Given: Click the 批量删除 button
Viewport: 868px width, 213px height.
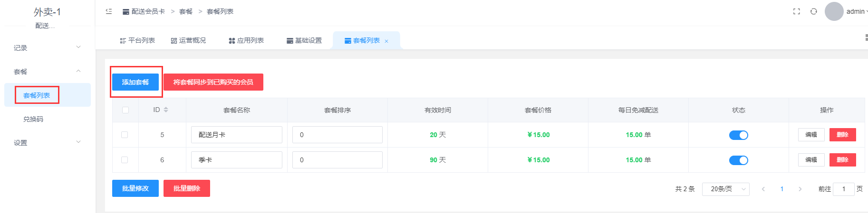Looking at the screenshot, I should 187,188.
